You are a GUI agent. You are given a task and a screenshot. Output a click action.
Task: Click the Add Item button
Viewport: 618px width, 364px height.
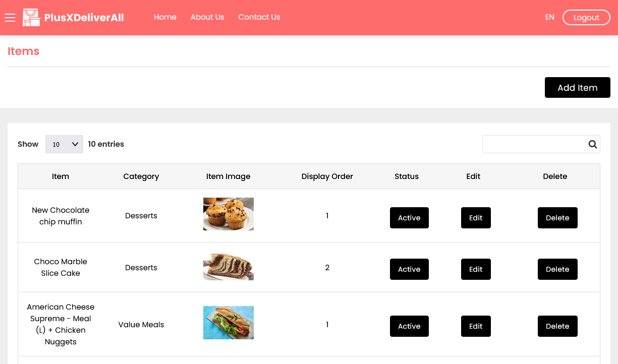578,88
